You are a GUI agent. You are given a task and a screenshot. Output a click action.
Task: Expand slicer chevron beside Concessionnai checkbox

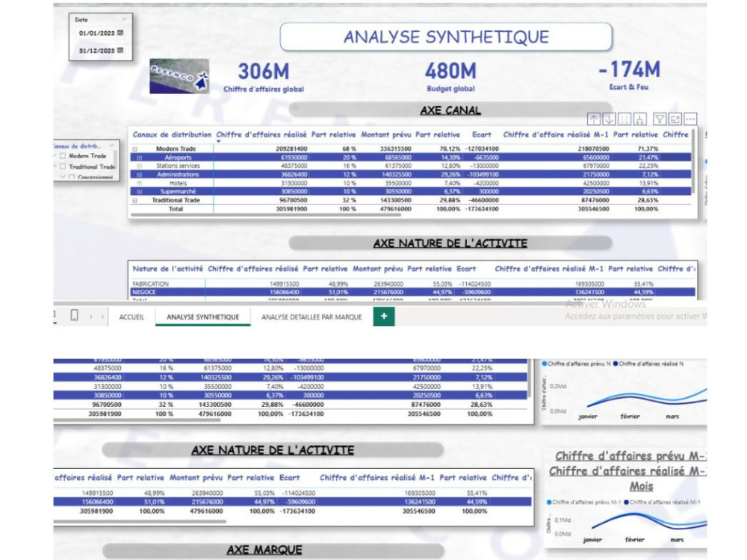pos(63,177)
